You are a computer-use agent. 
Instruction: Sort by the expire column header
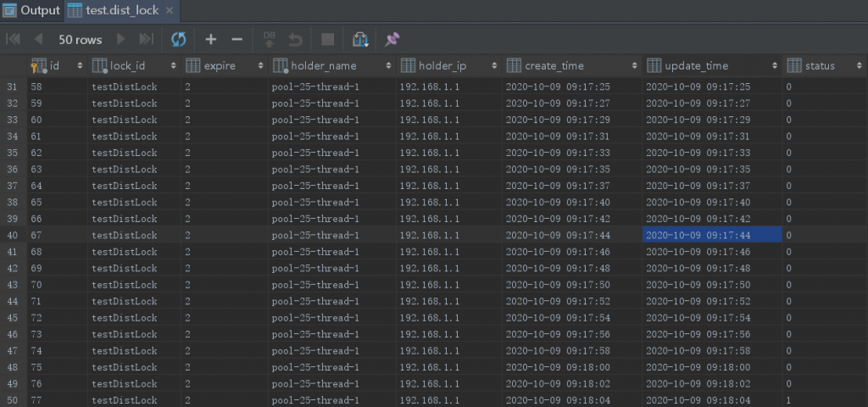(225, 66)
